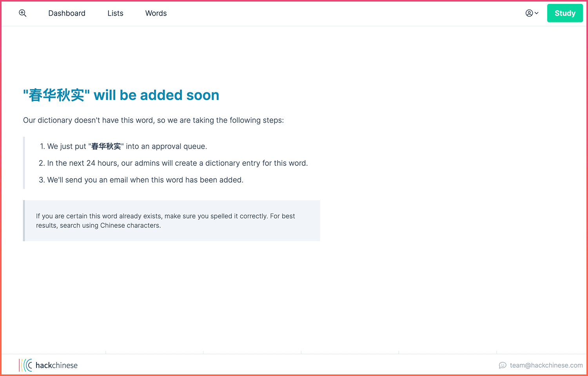Click the hackchinese wordmark in the footer
Screen dimensions: 588x376
tap(56, 365)
